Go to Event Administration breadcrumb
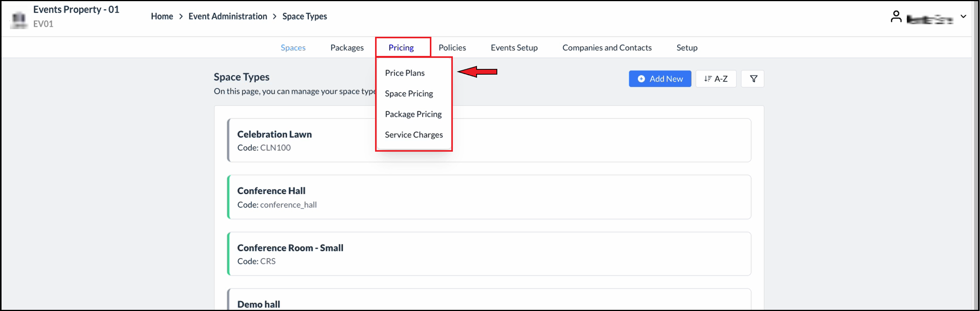The image size is (980, 311). pyautogui.click(x=228, y=16)
